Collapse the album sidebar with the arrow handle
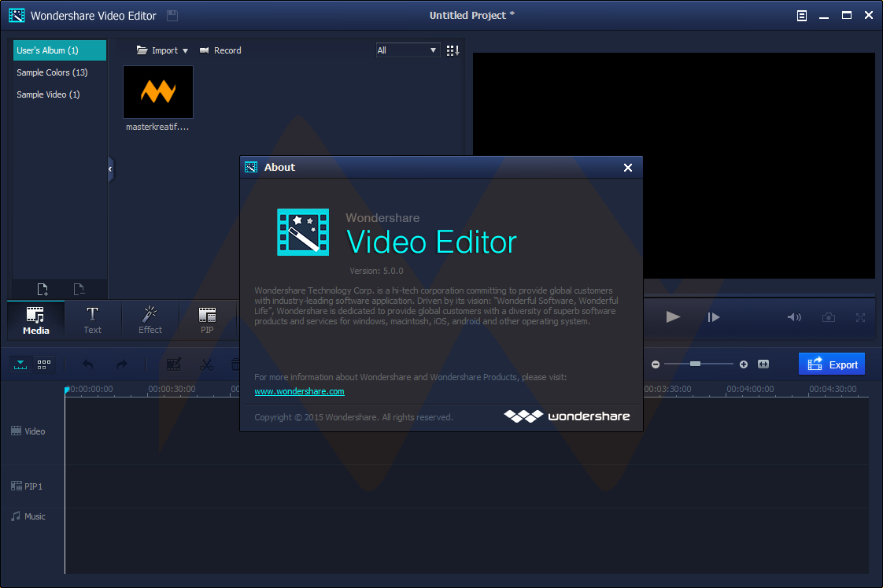Viewport: 883px width, 588px height. 110,169
